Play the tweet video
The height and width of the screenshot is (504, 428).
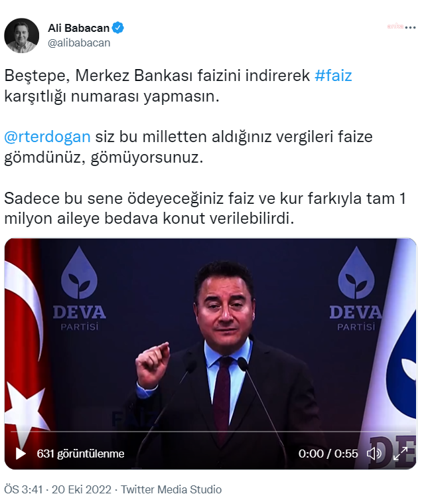point(21,454)
